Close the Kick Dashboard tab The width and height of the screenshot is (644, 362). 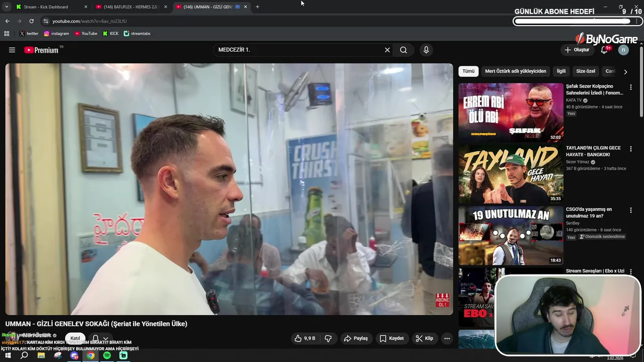86,7
